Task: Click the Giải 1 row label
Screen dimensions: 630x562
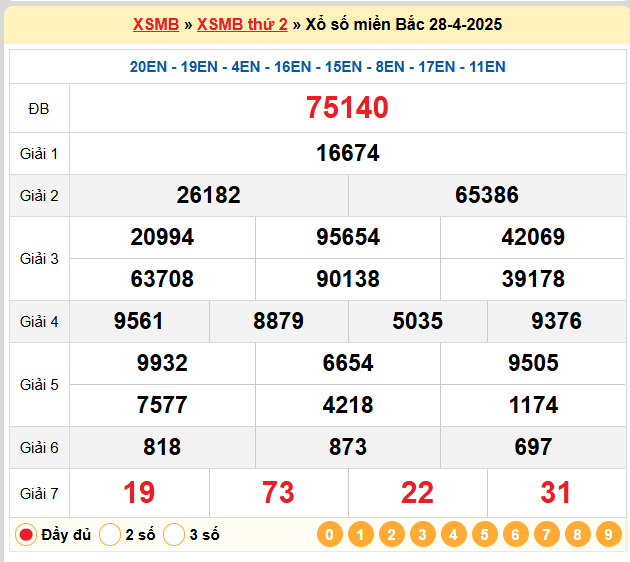Action: tap(39, 154)
